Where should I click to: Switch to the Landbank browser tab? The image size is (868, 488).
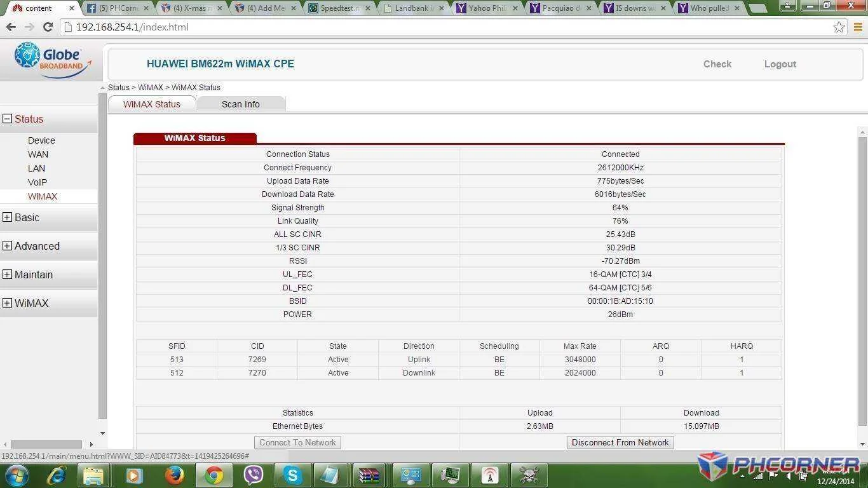[414, 8]
